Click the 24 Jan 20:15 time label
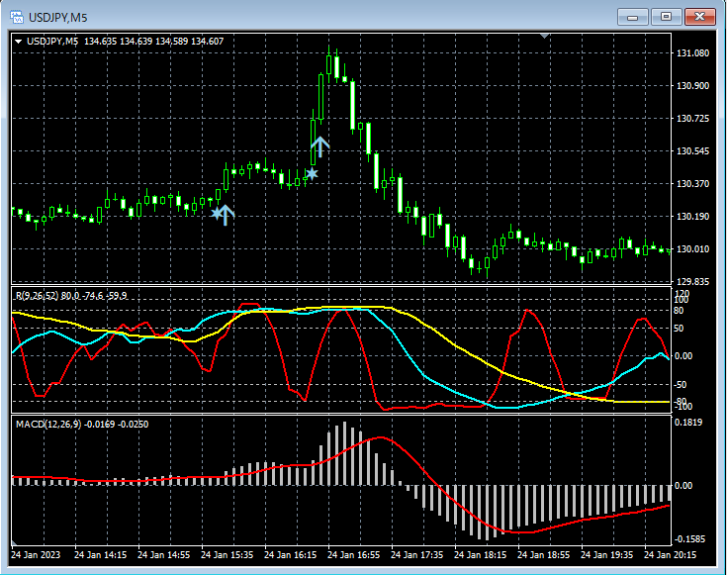The height and width of the screenshot is (575, 728). (x=670, y=554)
